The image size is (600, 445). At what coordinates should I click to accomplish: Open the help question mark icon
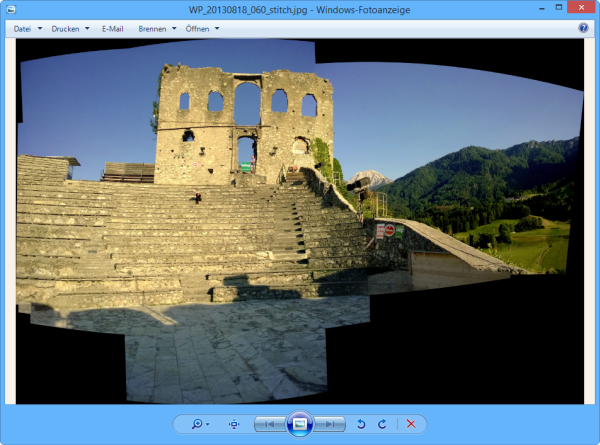583,28
